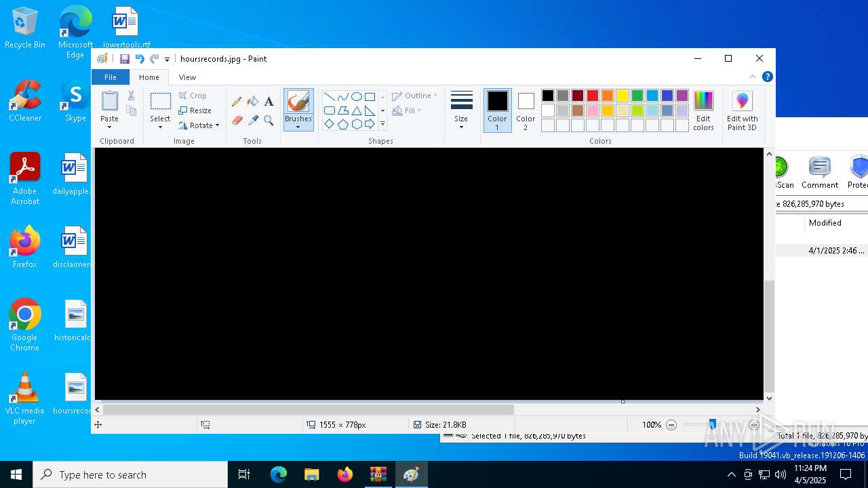Switch to the View tab

coord(187,77)
